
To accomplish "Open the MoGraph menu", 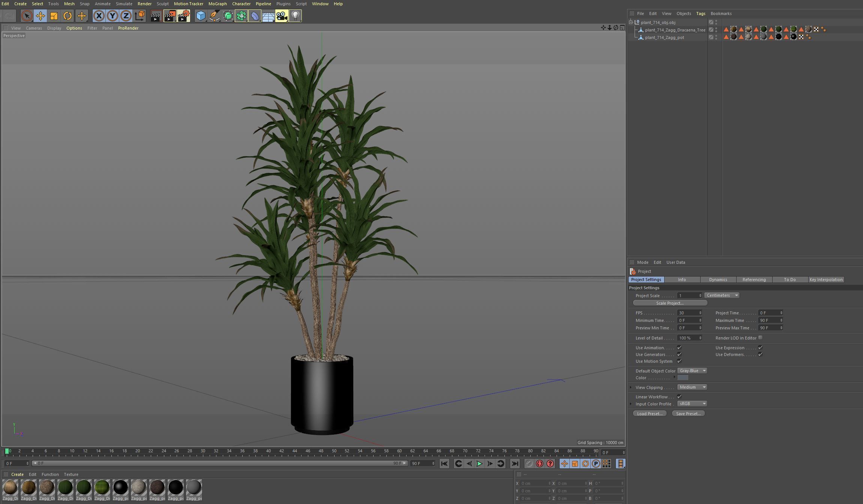I will 218,4.
